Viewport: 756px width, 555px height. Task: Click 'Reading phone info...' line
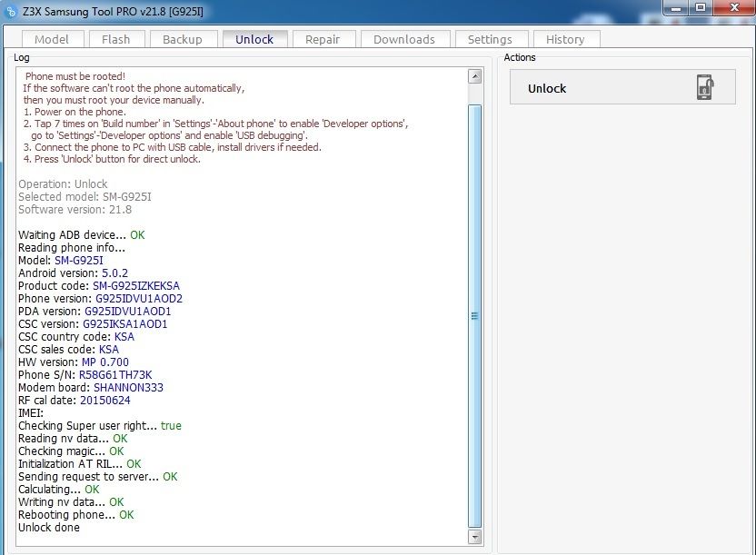(72, 248)
